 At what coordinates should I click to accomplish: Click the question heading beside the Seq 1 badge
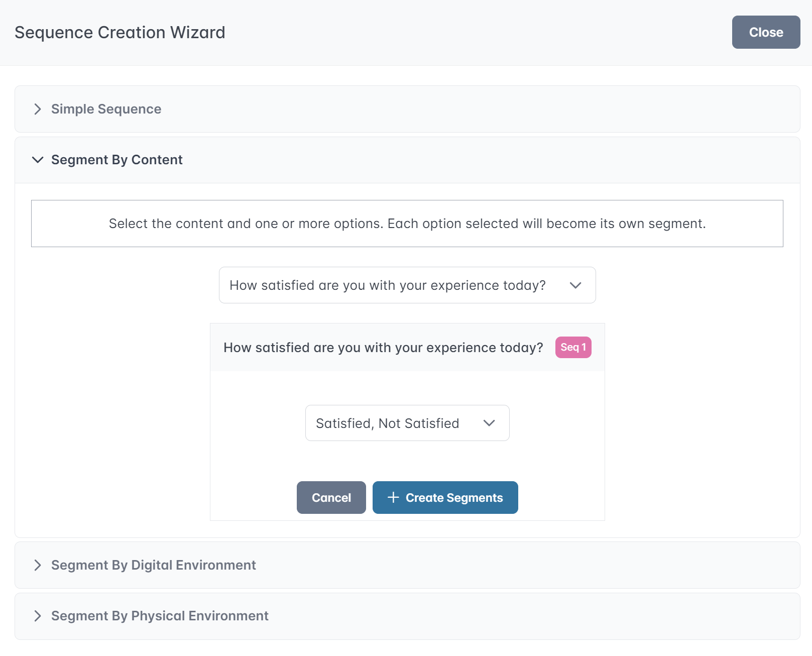383,348
